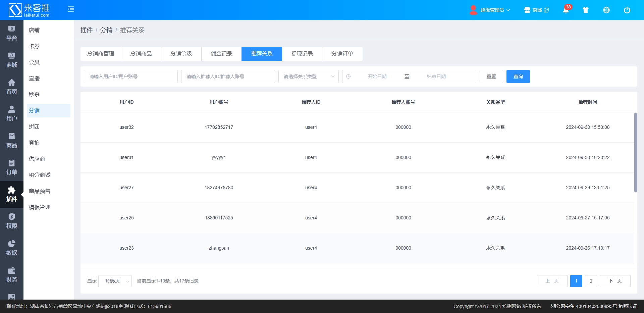Open the 权限 permissions sidebar icon
The image size is (644, 313).
(12, 221)
